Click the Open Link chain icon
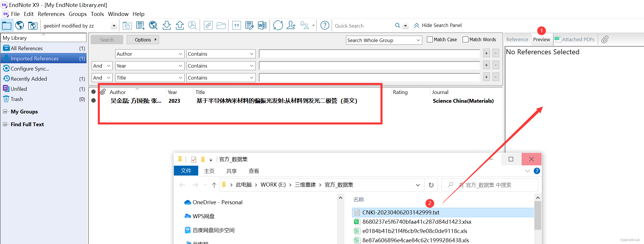 click(208, 26)
